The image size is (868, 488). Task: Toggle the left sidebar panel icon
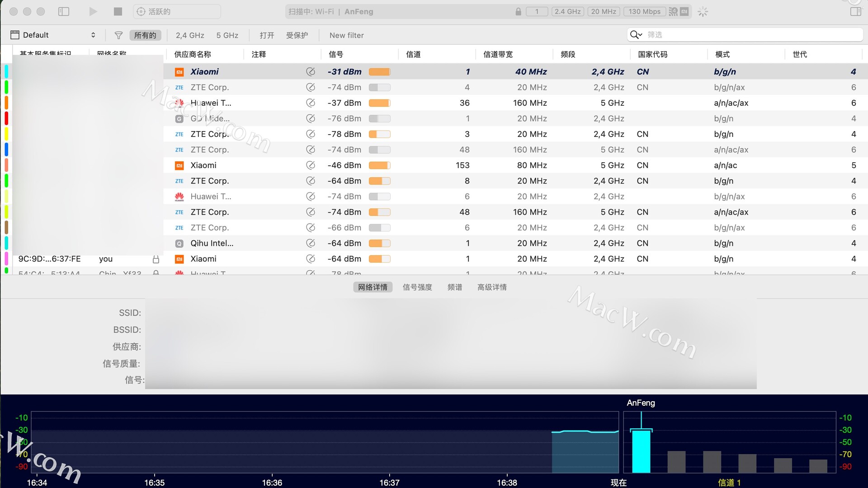[64, 11]
